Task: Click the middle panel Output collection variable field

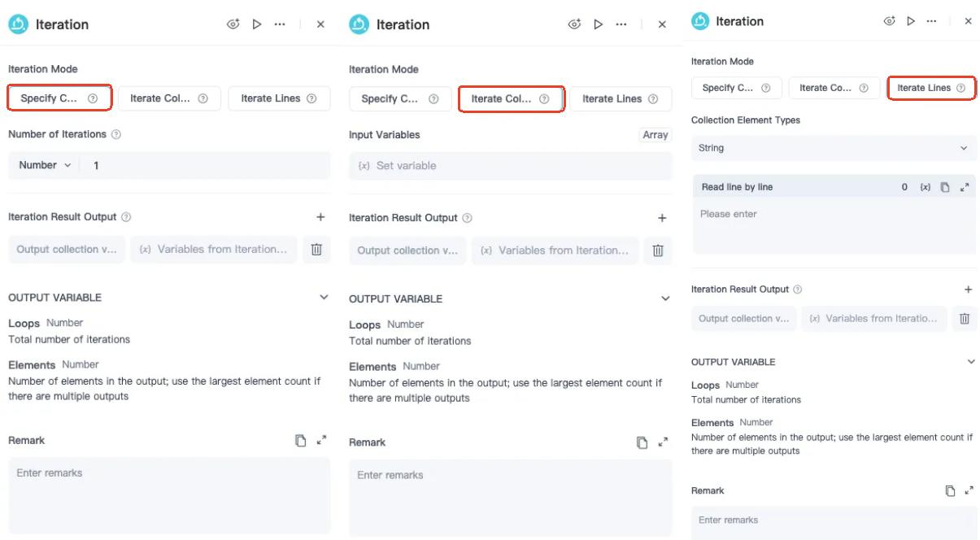Action: 408,250
